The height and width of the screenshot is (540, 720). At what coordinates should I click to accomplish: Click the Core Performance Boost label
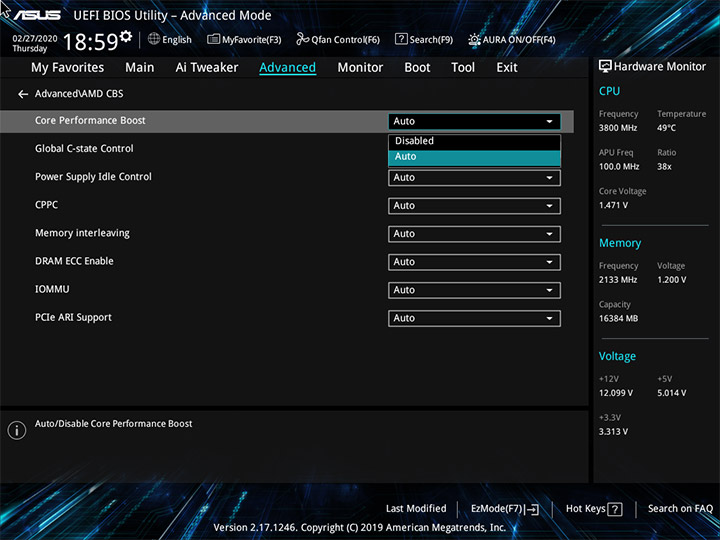coord(90,120)
